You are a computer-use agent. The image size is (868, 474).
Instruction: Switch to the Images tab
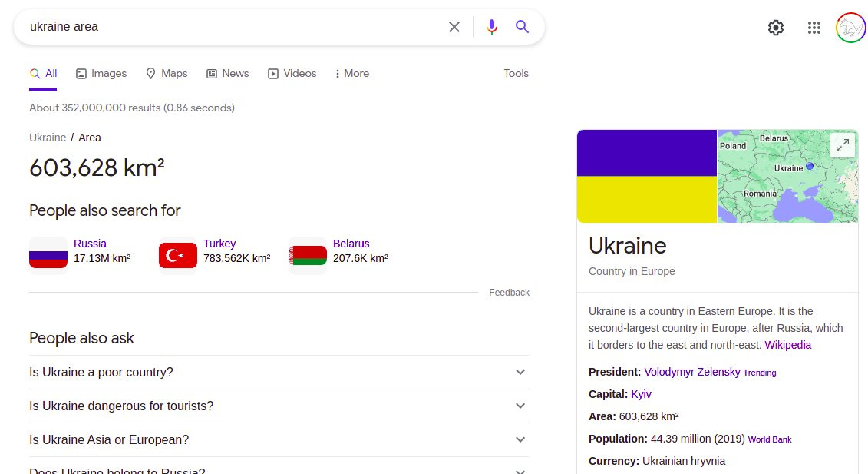click(x=101, y=73)
